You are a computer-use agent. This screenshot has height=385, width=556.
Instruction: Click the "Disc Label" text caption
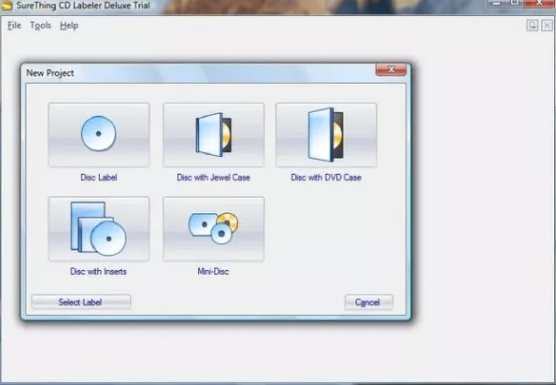click(x=99, y=177)
